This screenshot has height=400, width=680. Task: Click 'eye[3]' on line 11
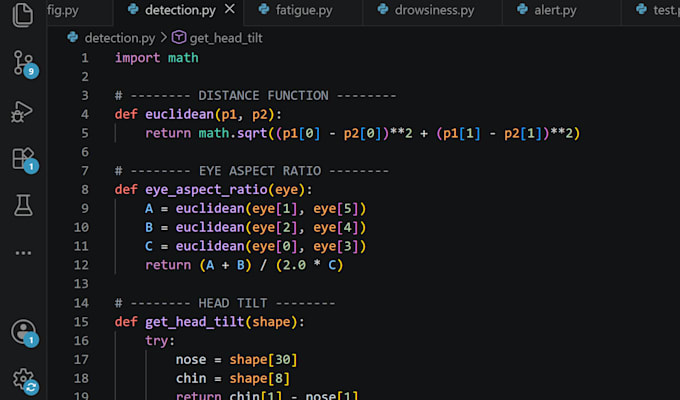[336, 246]
